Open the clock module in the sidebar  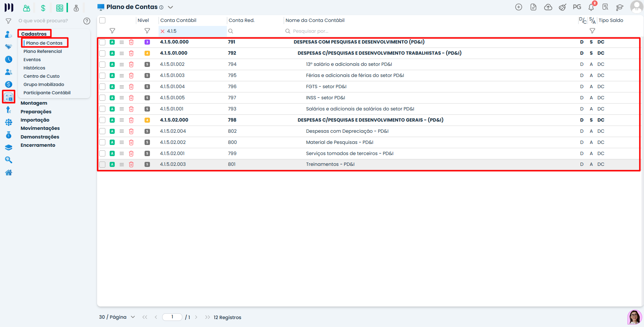pyautogui.click(x=9, y=59)
